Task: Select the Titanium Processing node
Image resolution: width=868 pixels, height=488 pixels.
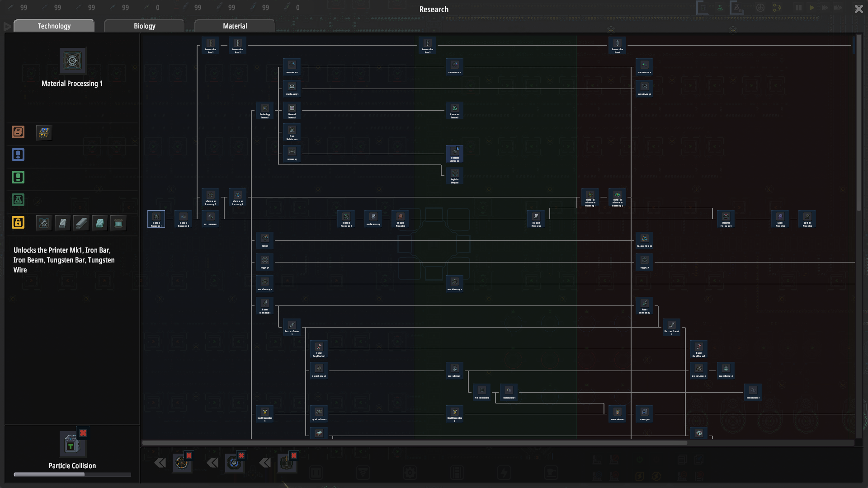Action: click(x=536, y=219)
